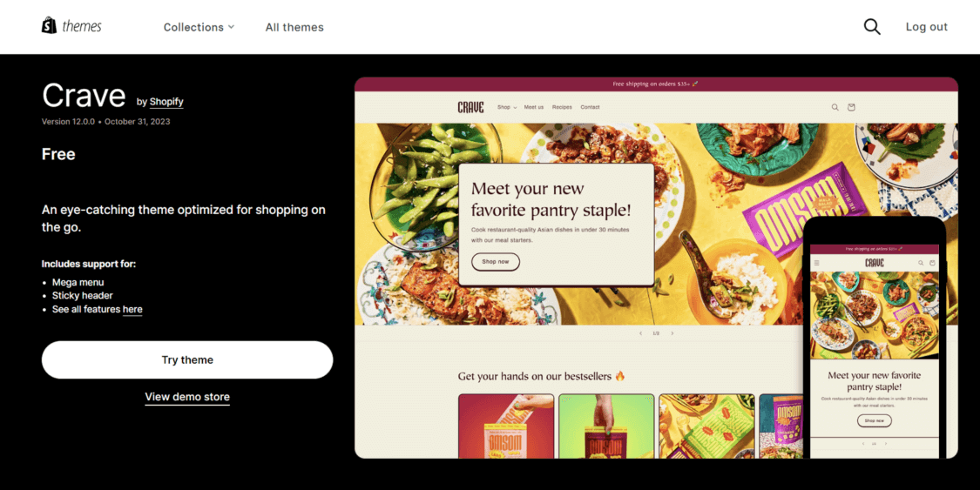Open View demo store link
This screenshot has width=980, height=490.
(187, 397)
